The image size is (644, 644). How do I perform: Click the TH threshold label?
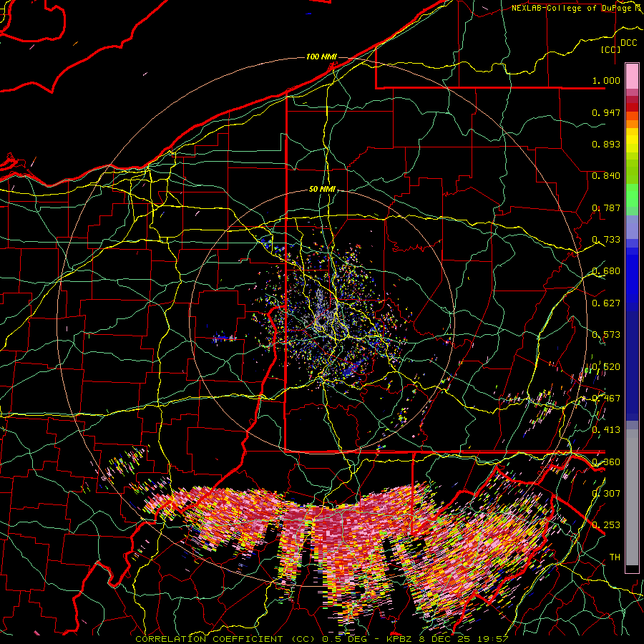(x=615, y=557)
